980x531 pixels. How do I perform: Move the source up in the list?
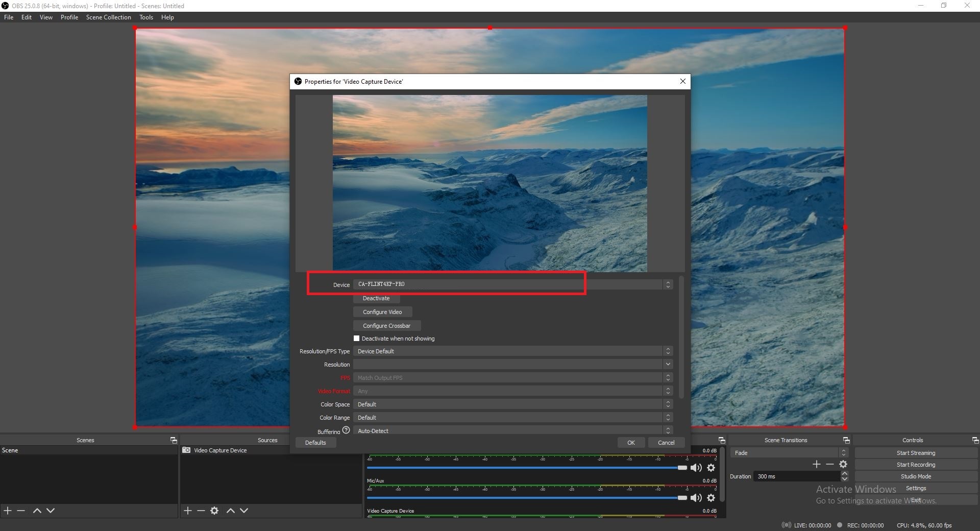coord(231,511)
